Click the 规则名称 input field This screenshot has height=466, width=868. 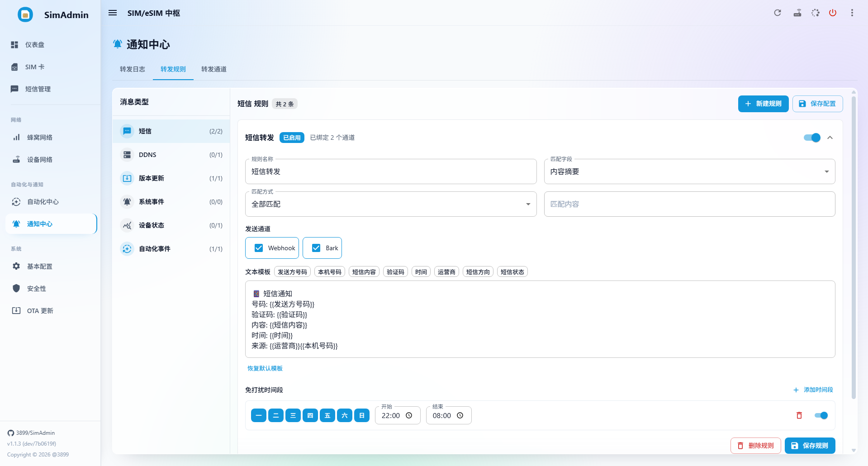coord(391,171)
